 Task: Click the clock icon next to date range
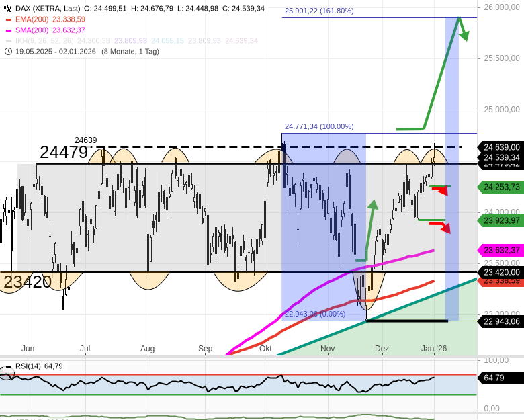click(9, 52)
